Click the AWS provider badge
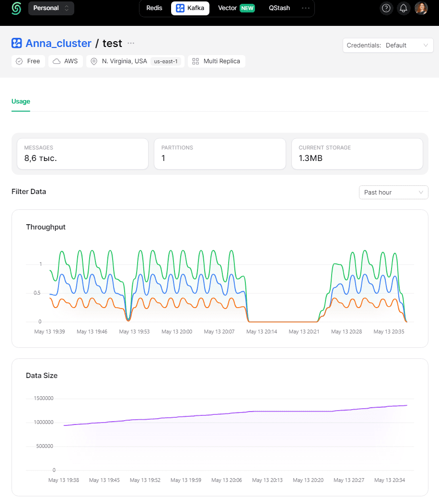The image size is (439, 504). pos(66,61)
